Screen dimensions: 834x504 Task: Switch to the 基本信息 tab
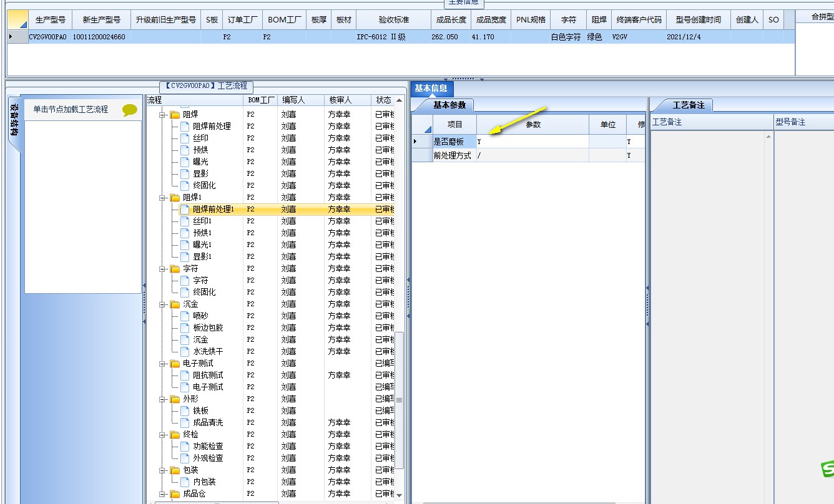(431, 89)
